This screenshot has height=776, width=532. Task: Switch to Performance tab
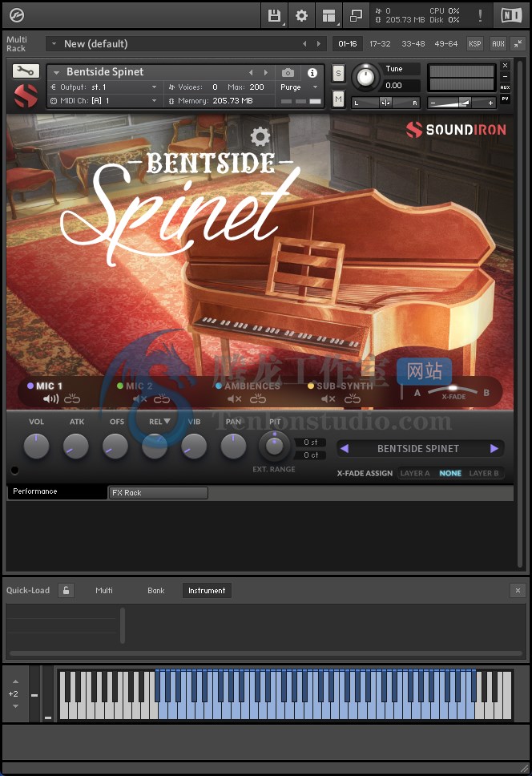(57, 491)
